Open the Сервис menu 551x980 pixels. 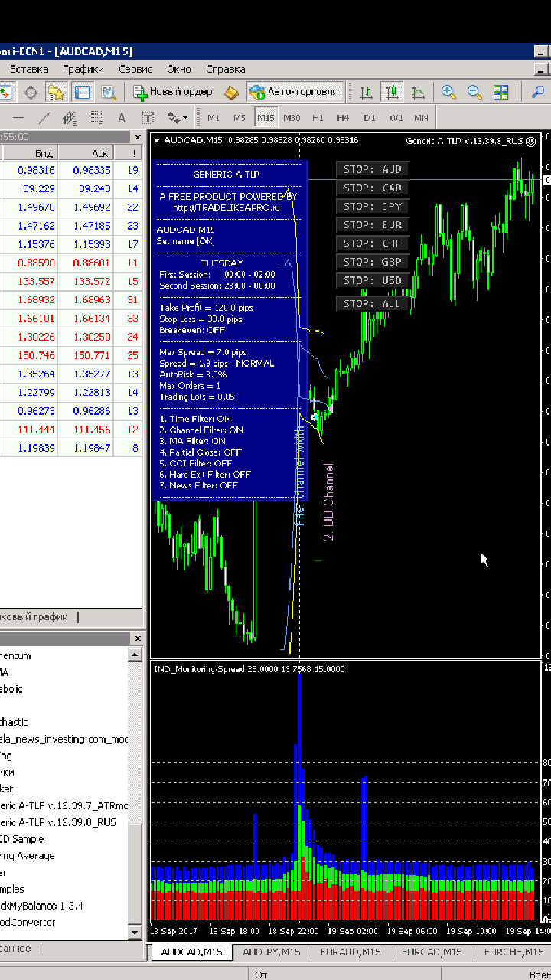point(135,69)
